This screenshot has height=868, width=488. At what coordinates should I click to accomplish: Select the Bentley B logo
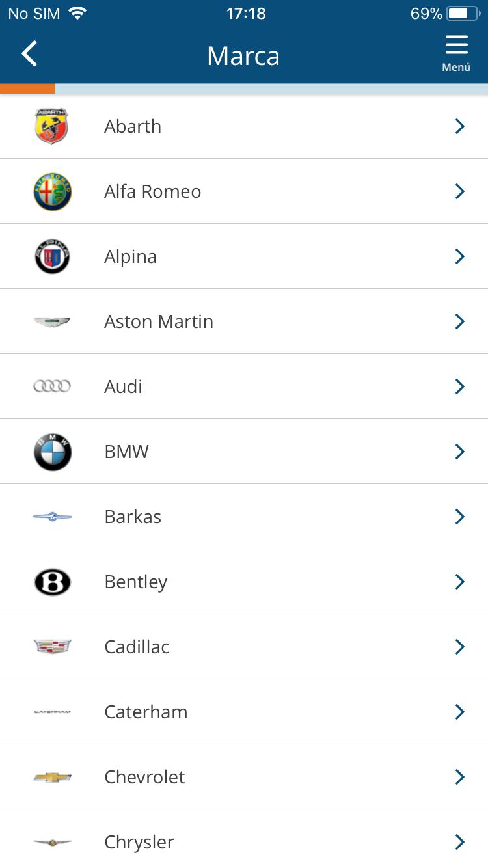(x=52, y=582)
